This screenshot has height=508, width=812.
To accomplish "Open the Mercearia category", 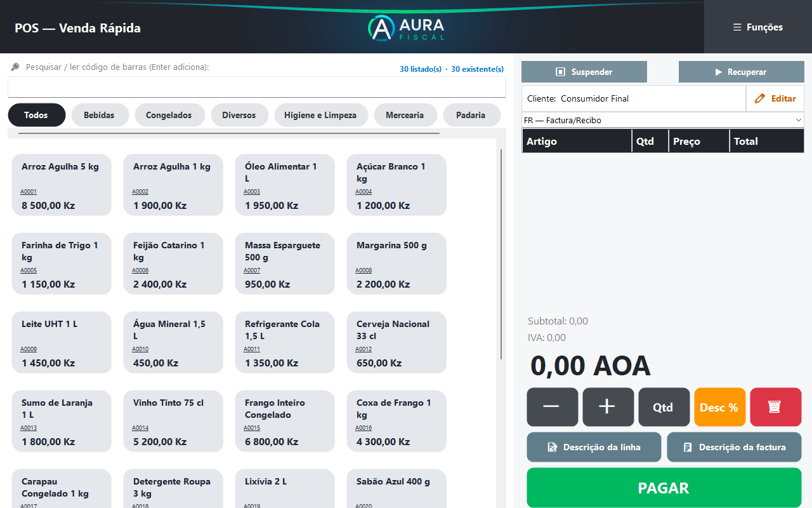I will tap(405, 115).
